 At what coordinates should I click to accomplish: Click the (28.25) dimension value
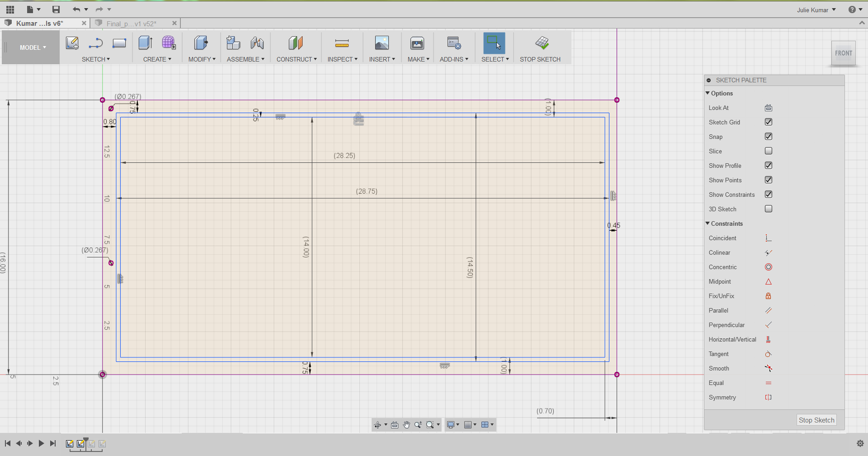pyautogui.click(x=344, y=156)
